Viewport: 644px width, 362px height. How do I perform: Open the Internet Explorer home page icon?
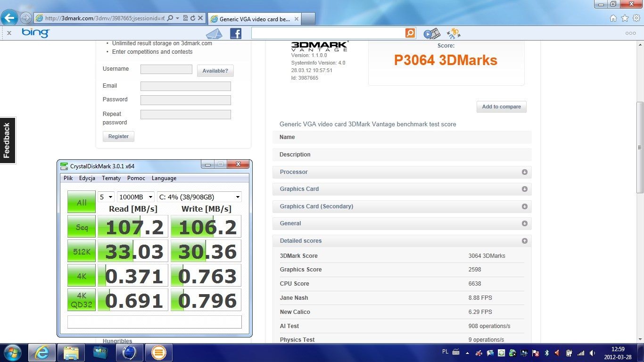[613, 18]
